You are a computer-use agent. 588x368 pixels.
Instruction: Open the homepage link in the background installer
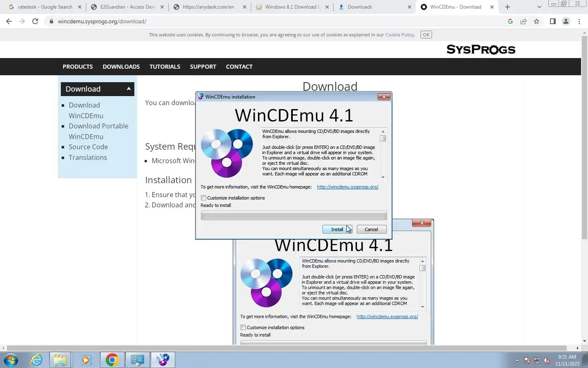click(x=387, y=316)
